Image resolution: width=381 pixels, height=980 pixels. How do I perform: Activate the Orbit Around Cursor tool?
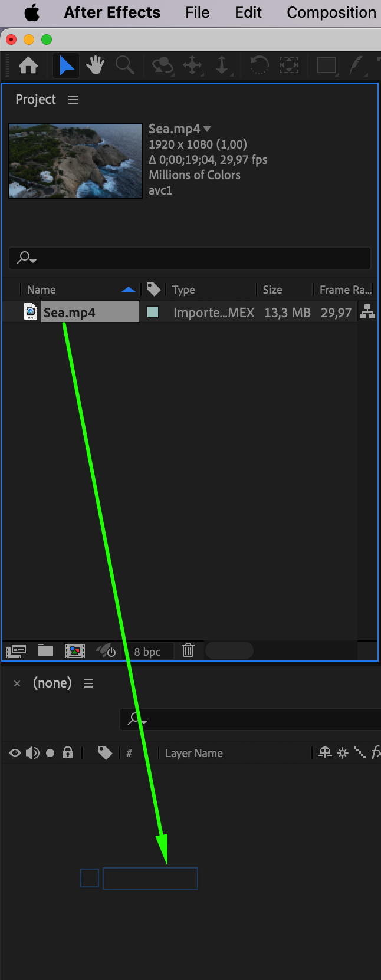tap(163, 65)
